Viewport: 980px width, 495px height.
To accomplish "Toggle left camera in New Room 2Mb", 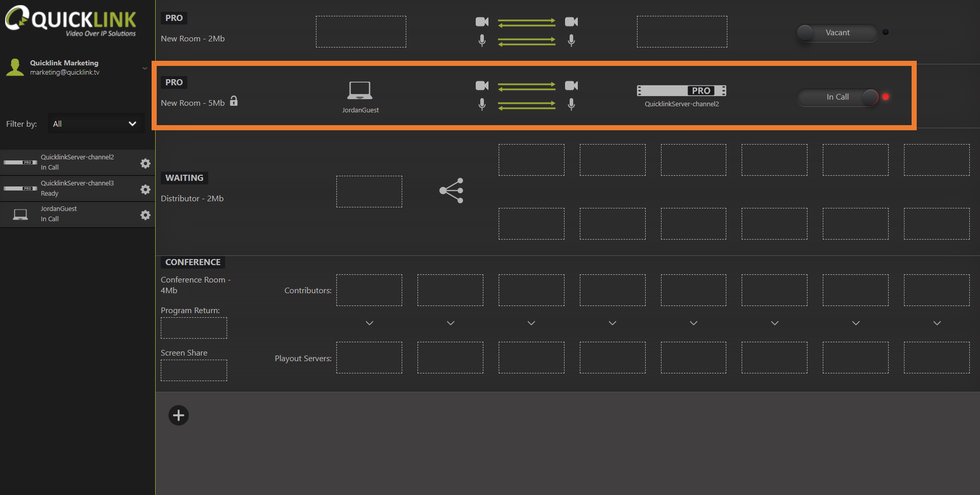I will coord(482,21).
